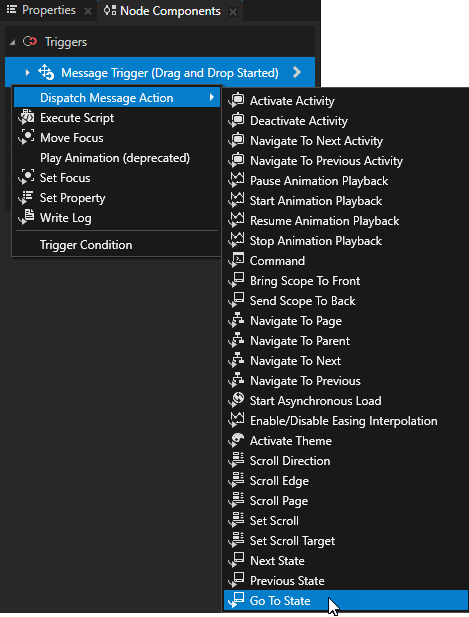469x617 pixels.
Task: Select Navigate To Previous Activity
Action: pos(345,161)
